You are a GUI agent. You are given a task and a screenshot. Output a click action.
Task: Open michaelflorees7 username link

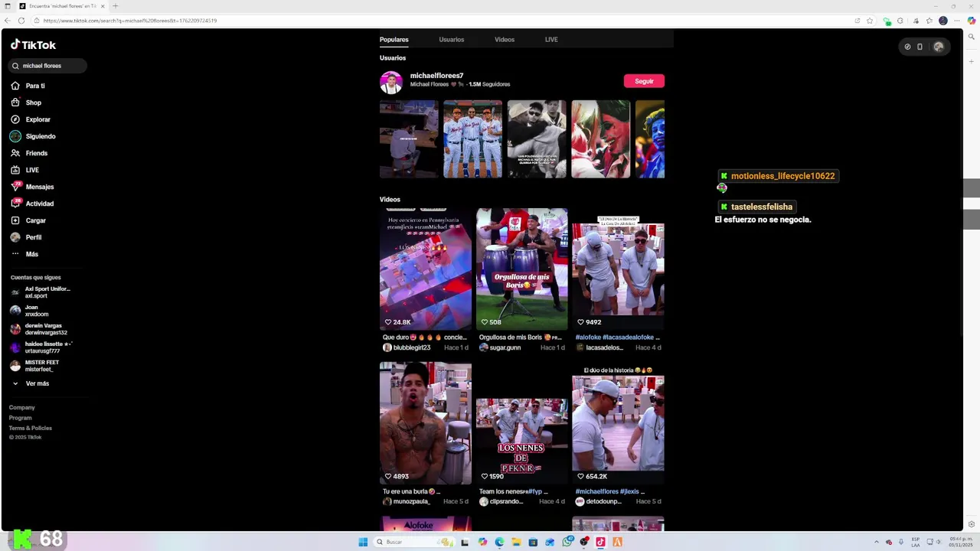point(436,76)
